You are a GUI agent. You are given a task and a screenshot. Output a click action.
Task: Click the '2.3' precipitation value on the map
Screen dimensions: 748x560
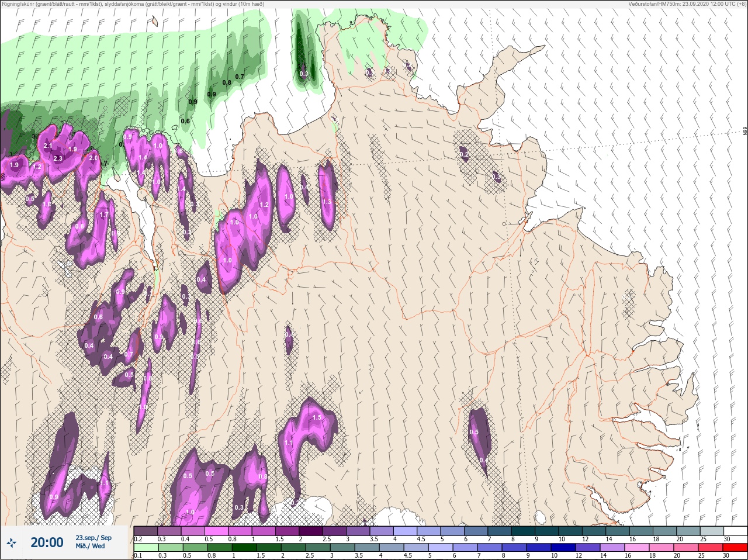click(x=57, y=158)
